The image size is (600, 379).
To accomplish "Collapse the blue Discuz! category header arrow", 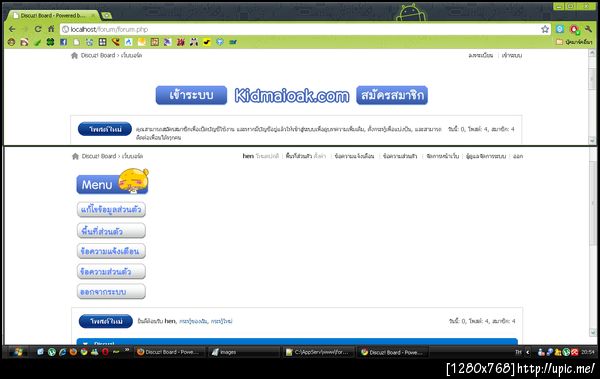I will 85,343.
